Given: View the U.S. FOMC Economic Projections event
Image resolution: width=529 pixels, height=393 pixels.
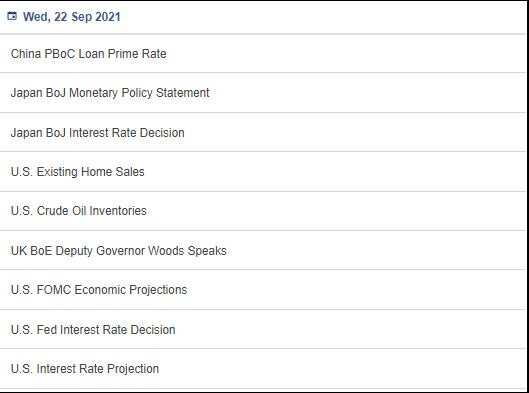Looking at the screenshot, I should point(263,290).
